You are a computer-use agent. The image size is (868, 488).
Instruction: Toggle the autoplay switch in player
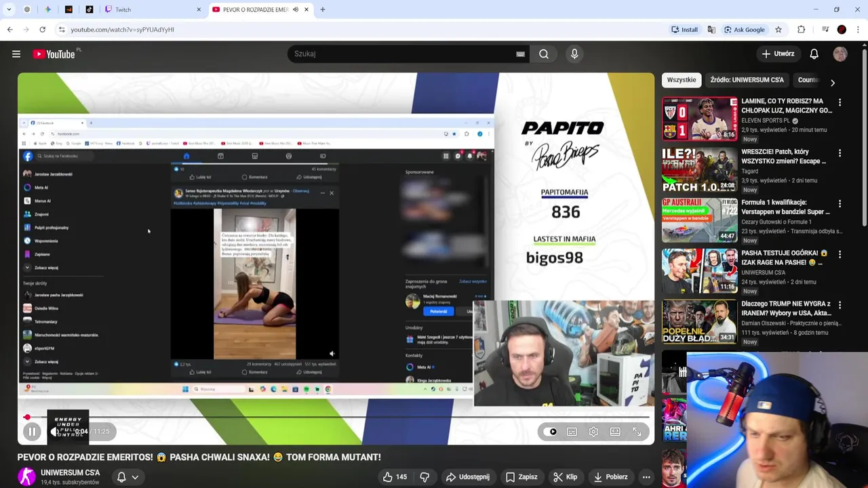[x=550, y=432]
